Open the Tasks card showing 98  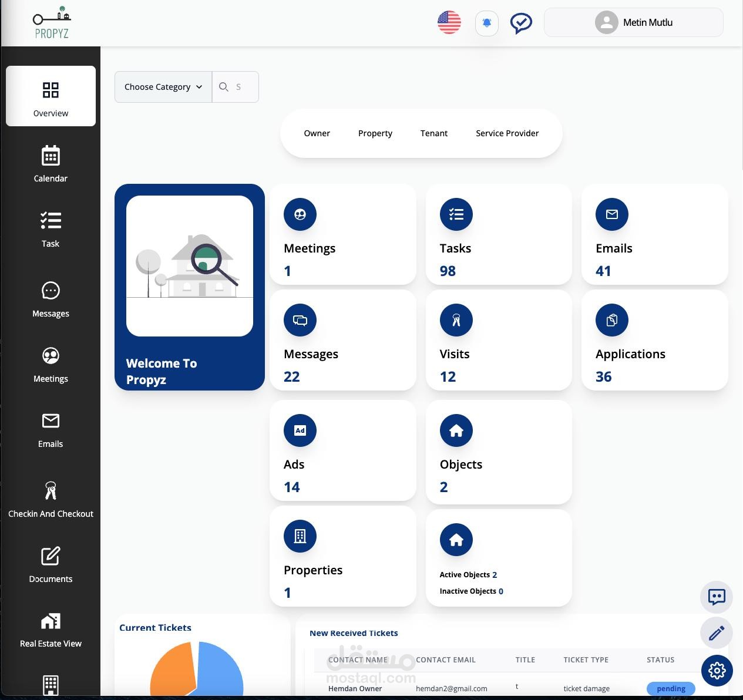click(x=498, y=235)
